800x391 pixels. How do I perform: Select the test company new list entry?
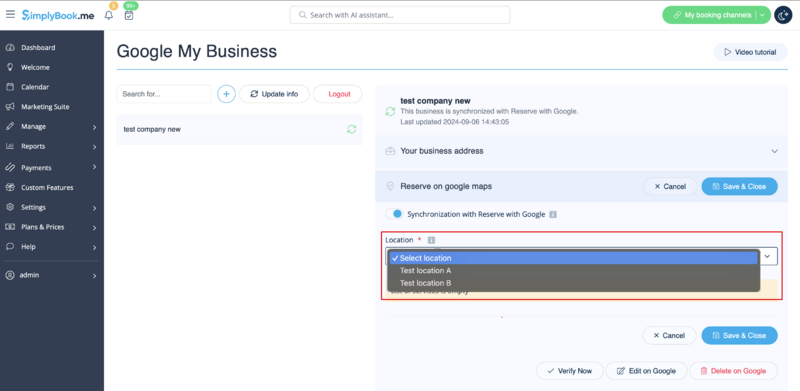240,129
